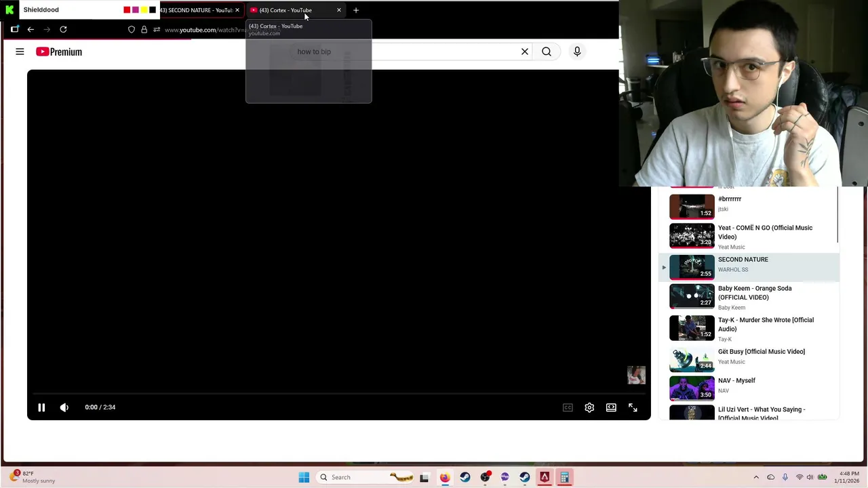
Task: Start voice search with the microphone
Action: pos(577,52)
